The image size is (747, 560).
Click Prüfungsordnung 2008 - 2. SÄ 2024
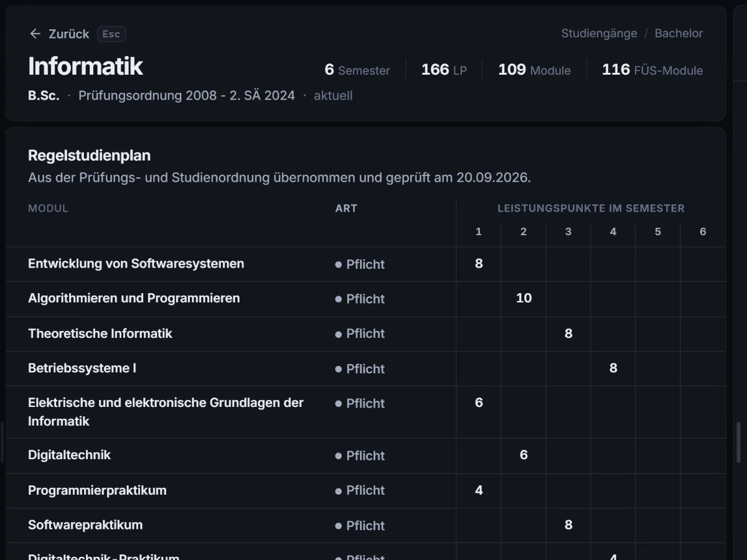point(187,96)
